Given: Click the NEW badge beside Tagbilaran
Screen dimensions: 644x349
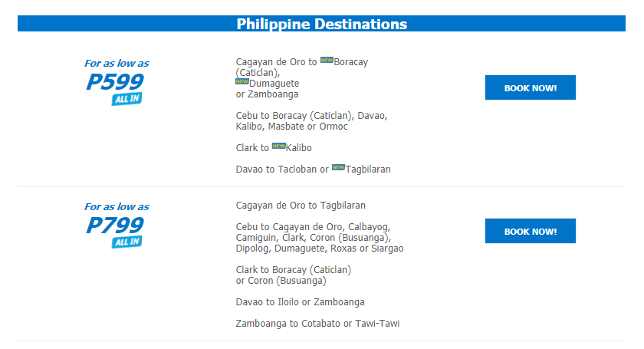Looking at the screenshot, I should click(x=338, y=167).
